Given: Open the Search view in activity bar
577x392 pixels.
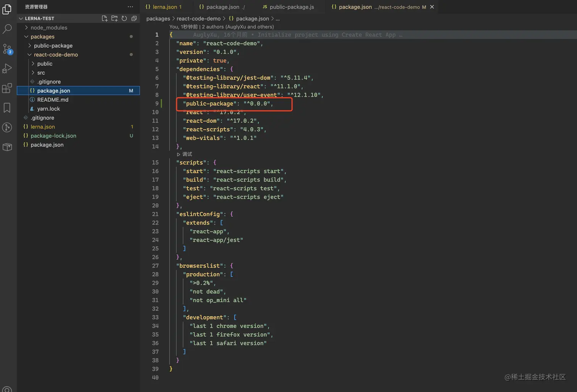Looking at the screenshot, I should point(7,29).
